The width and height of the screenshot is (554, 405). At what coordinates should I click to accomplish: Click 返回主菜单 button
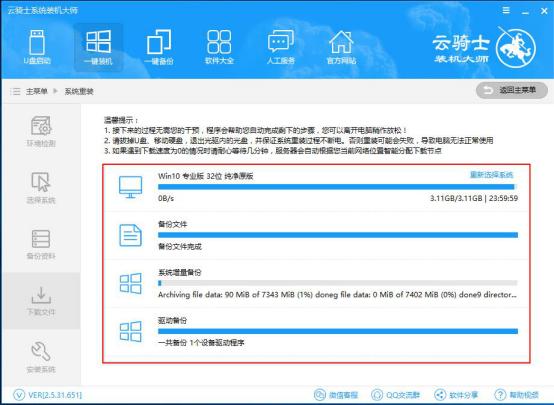coord(512,90)
